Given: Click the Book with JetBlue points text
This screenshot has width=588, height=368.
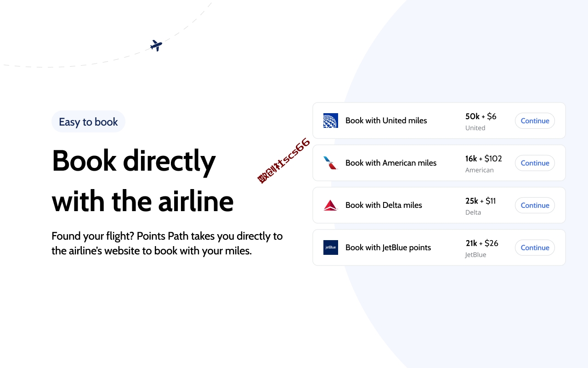Looking at the screenshot, I should click(388, 247).
